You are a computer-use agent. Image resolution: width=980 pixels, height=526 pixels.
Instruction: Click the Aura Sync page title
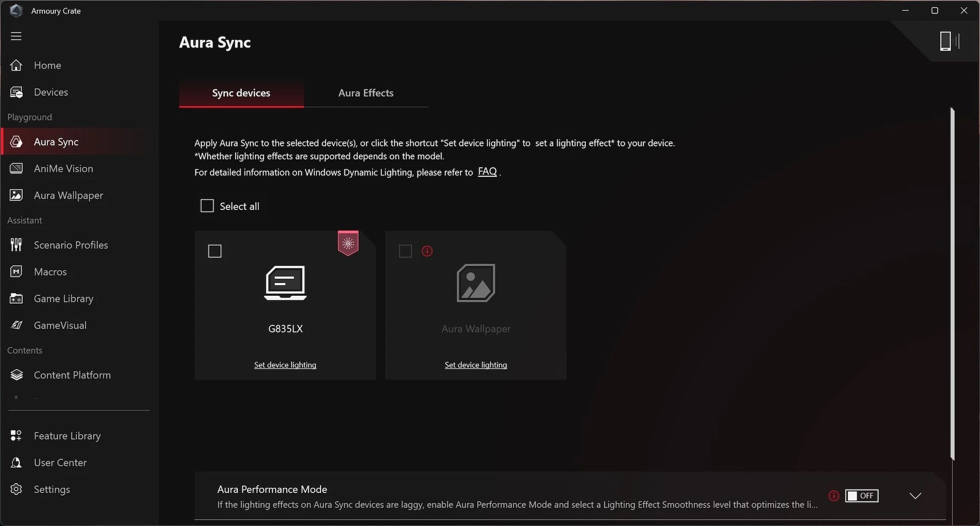click(215, 42)
